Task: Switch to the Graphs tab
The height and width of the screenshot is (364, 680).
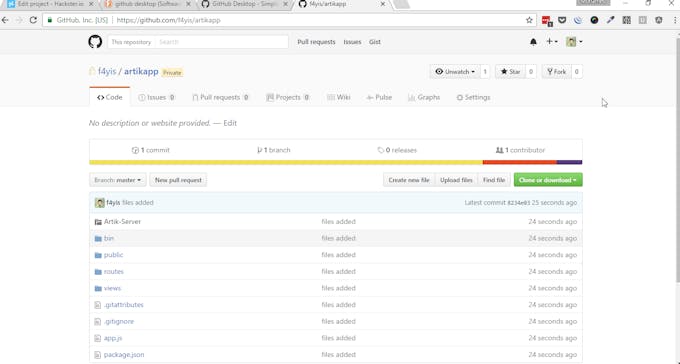Action: [x=424, y=97]
